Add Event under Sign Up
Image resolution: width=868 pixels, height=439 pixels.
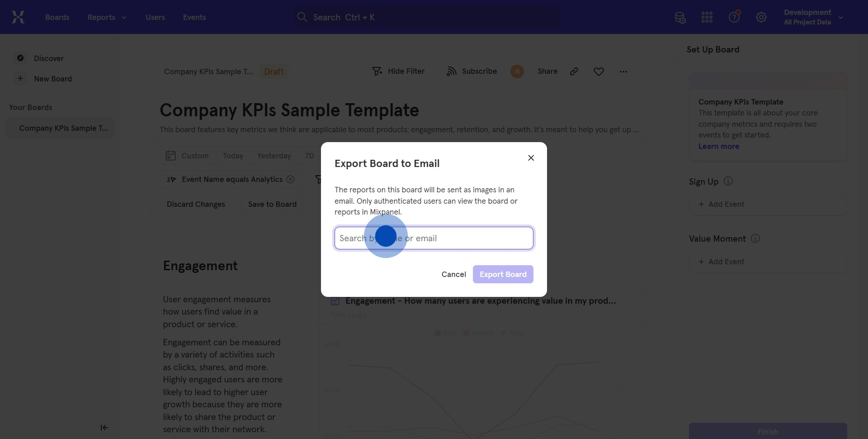[x=768, y=205]
